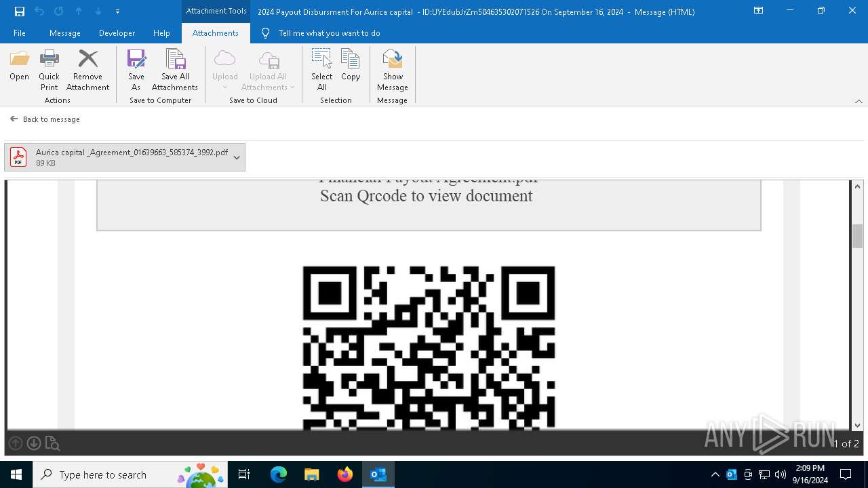
Task: Open Windows Start menu
Action: click(x=16, y=474)
